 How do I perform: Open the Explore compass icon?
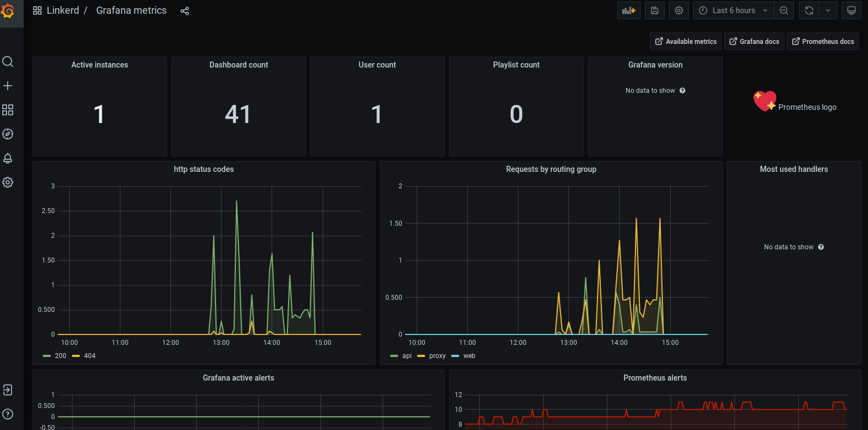[x=8, y=134]
